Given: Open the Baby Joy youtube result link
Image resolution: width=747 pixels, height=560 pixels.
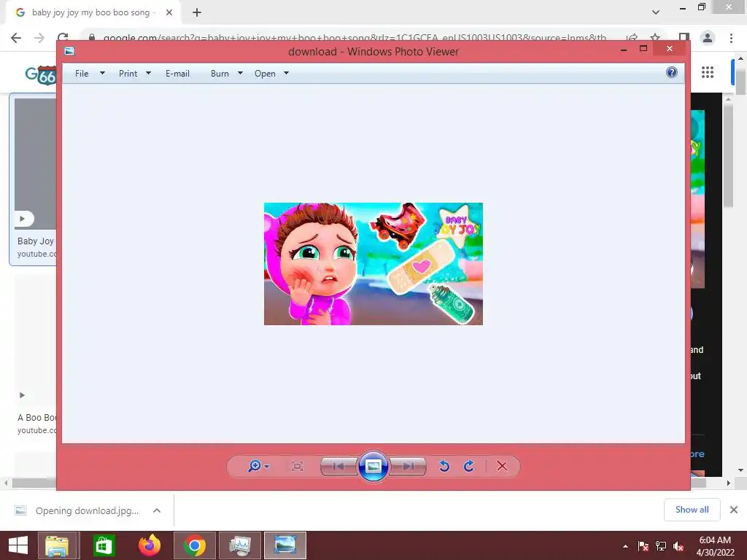Looking at the screenshot, I should coord(36,254).
